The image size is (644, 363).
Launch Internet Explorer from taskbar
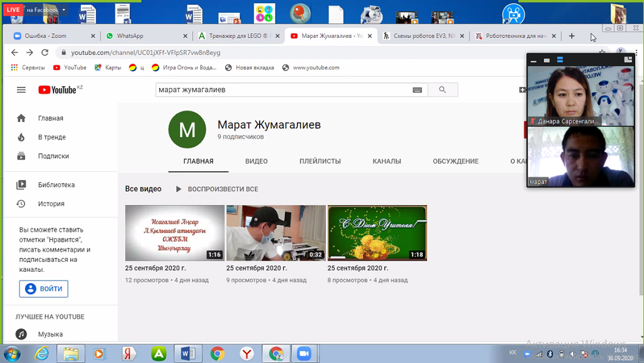pos(42,354)
